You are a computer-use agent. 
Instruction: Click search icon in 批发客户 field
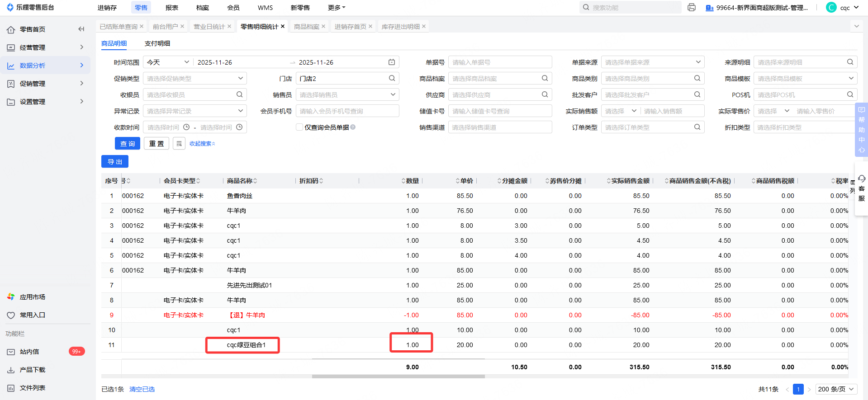(x=697, y=94)
